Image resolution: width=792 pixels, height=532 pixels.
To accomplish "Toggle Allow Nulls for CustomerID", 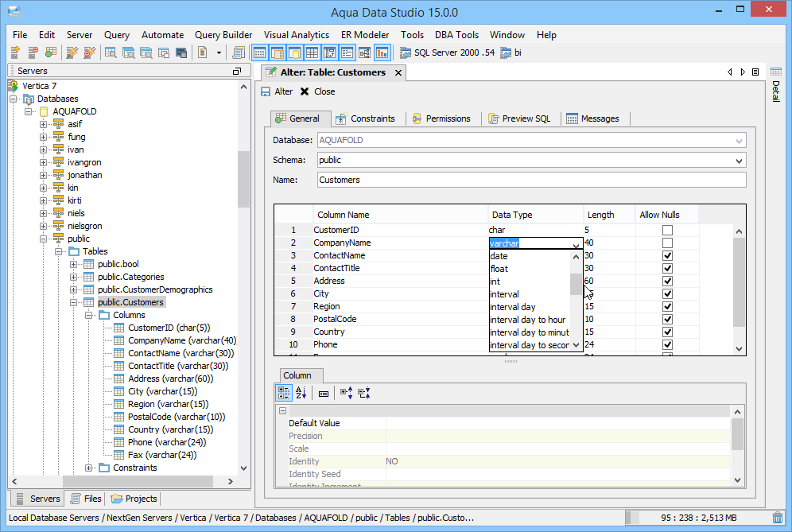I will point(667,230).
